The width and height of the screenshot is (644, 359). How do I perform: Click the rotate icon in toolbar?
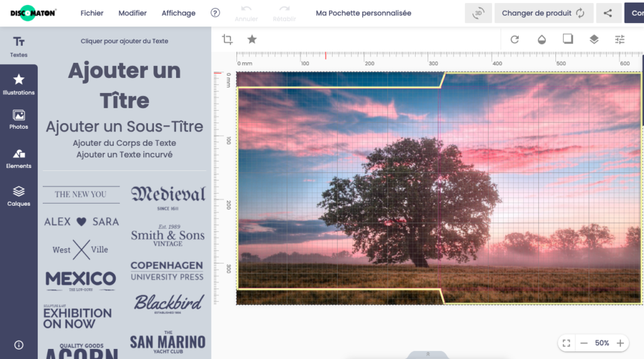pos(514,40)
